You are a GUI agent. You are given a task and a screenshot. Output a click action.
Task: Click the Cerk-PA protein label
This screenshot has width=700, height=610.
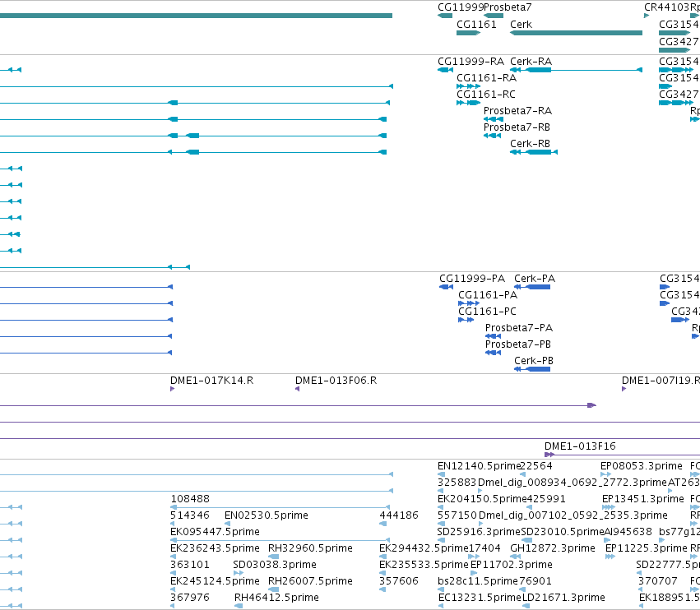point(535,279)
